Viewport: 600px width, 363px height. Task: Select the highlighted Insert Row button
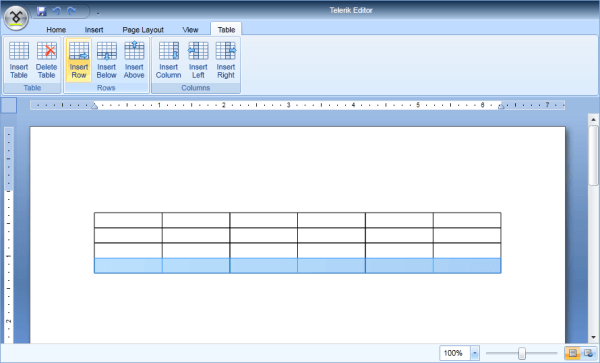point(79,60)
